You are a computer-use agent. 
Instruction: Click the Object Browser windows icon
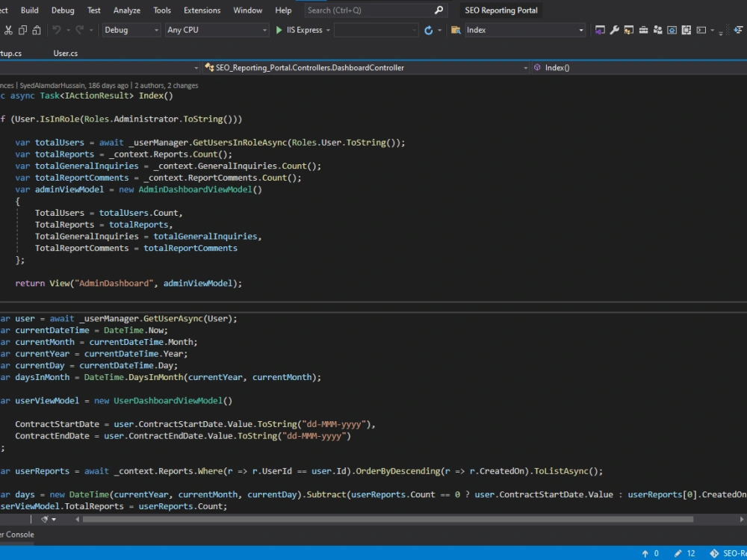click(x=686, y=30)
